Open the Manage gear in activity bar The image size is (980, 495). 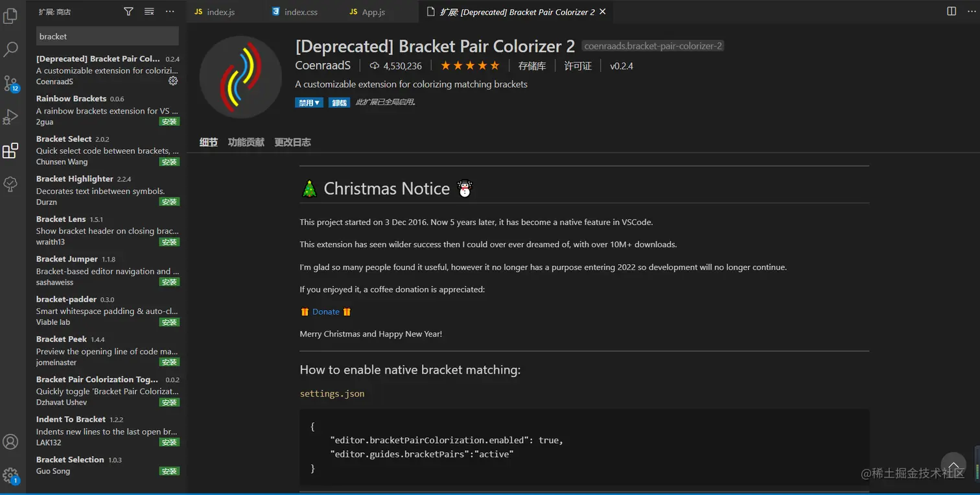point(10,476)
